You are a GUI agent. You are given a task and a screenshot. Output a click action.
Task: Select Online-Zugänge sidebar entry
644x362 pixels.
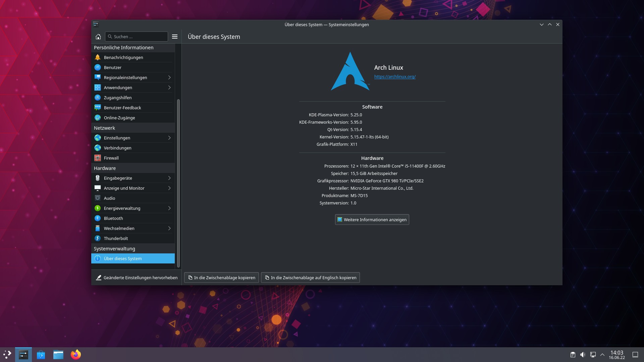[x=119, y=118]
